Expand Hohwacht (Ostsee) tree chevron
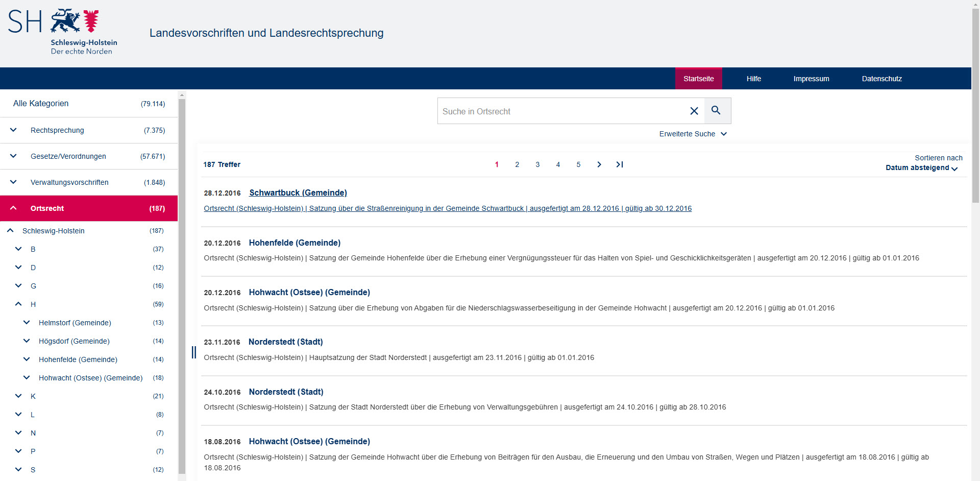Viewport: 980px width, 481px height. [x=27, y=378]
